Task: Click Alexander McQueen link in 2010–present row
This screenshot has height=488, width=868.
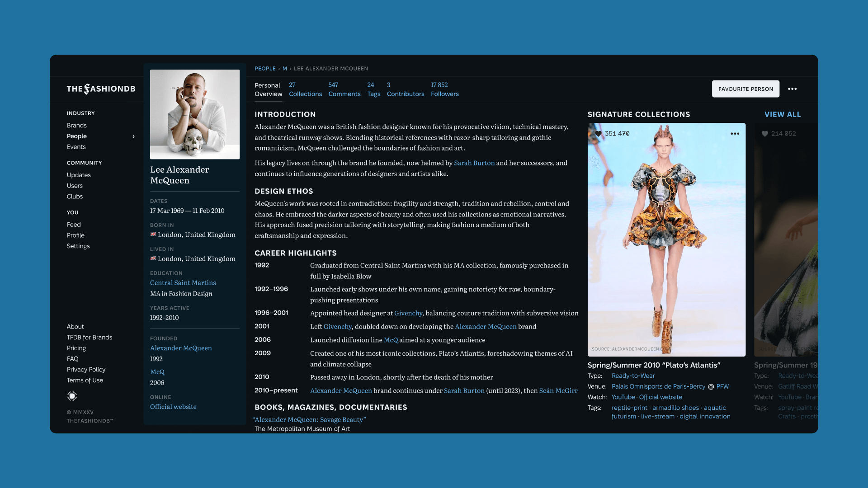Action: 341,391
